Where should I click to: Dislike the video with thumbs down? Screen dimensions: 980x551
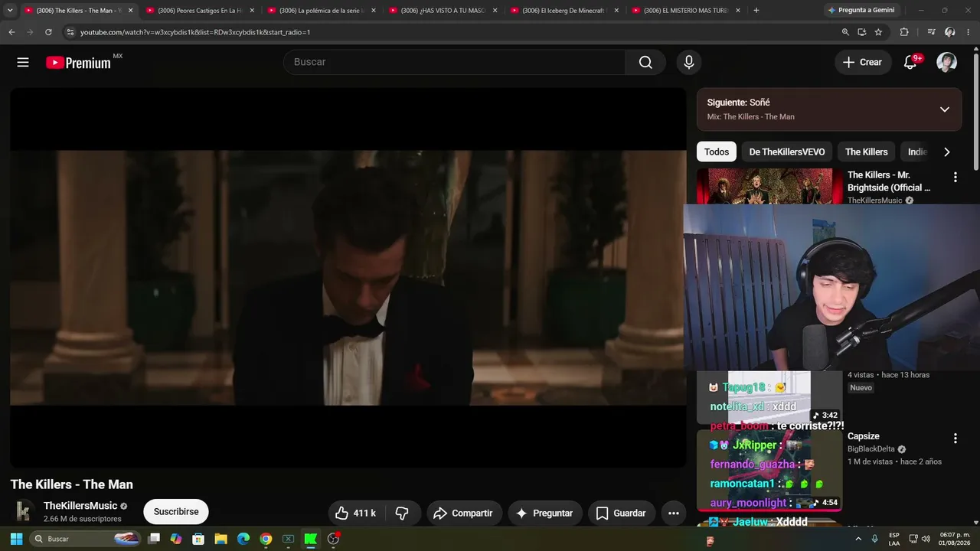coord(402,514)
